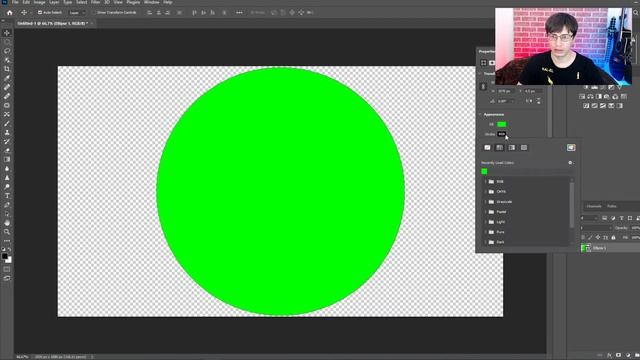Open Edit Toolbar three-dots in tools panel
This screenshot has height=360, width=640.
7,241
